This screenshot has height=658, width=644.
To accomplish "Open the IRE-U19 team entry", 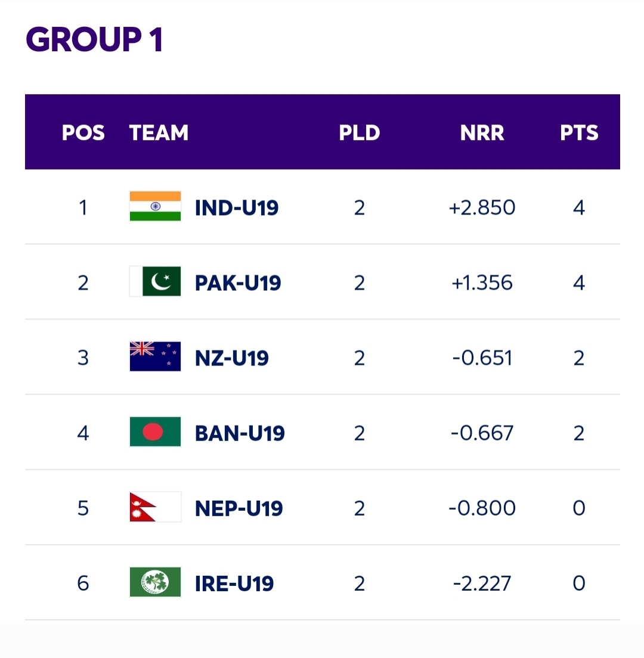I will (x=234, y=583).
